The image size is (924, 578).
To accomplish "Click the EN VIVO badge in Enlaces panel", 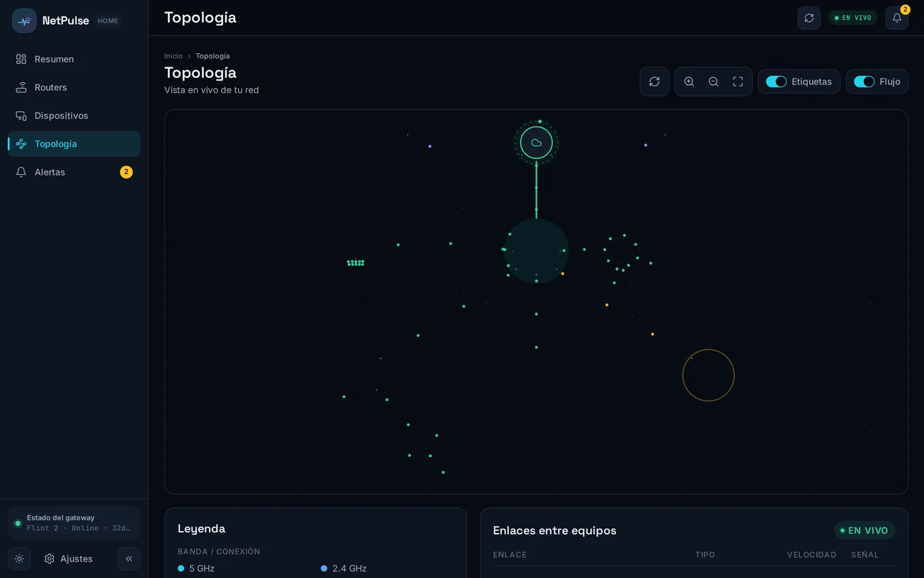I will 864,530.
